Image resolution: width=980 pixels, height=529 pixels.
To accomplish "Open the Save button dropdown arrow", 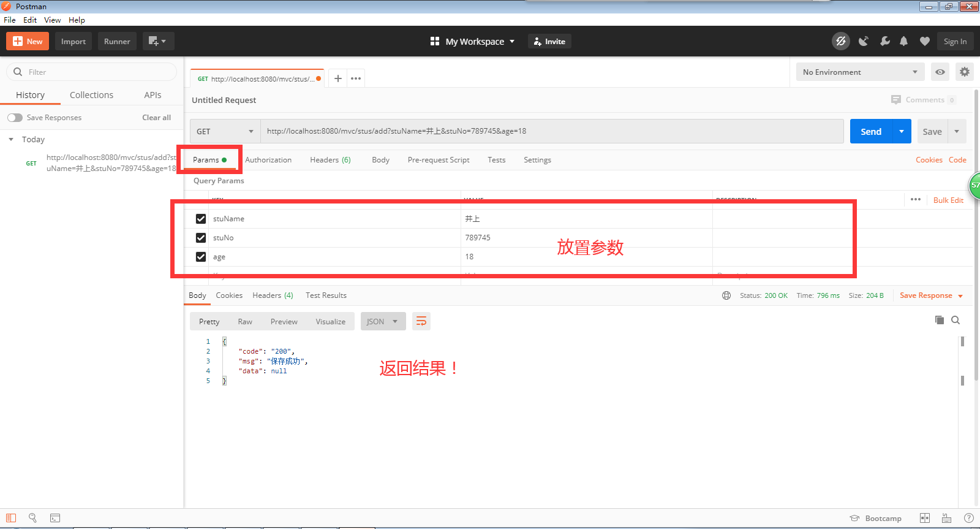I will (x=957, y=131).
